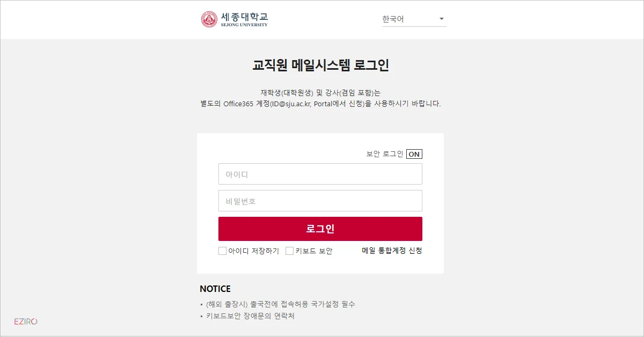644x337 pixels.
Task: Enable the 키보드 보안 checkbox
Action: (x=289, y=250)
